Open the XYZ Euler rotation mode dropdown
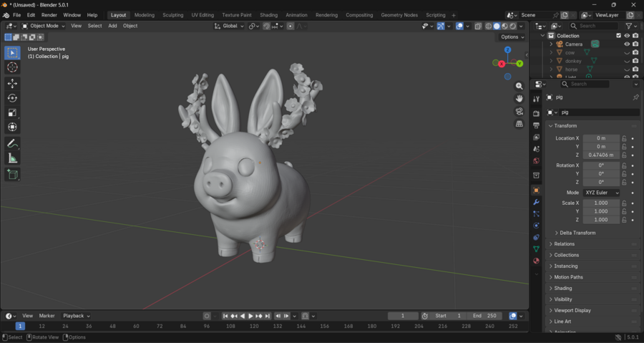The image size is (644, 343). point(601,193)
